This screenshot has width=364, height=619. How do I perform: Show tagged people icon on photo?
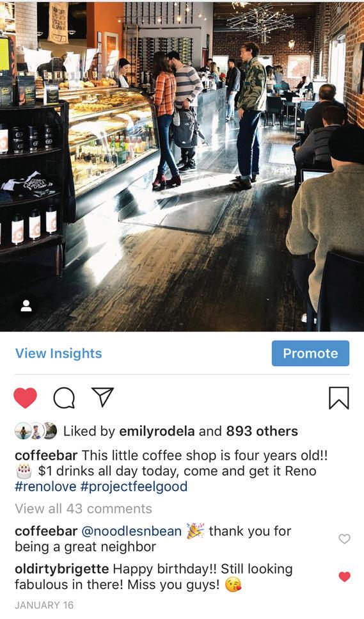tap(26, 306)
